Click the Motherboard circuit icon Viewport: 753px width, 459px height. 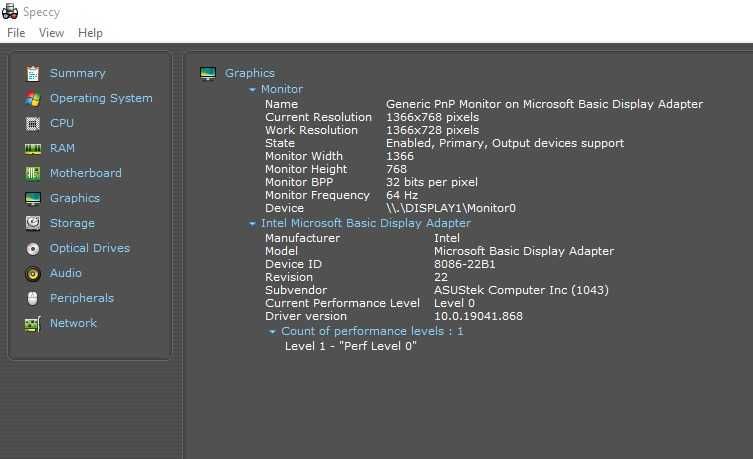pos(33,173)
